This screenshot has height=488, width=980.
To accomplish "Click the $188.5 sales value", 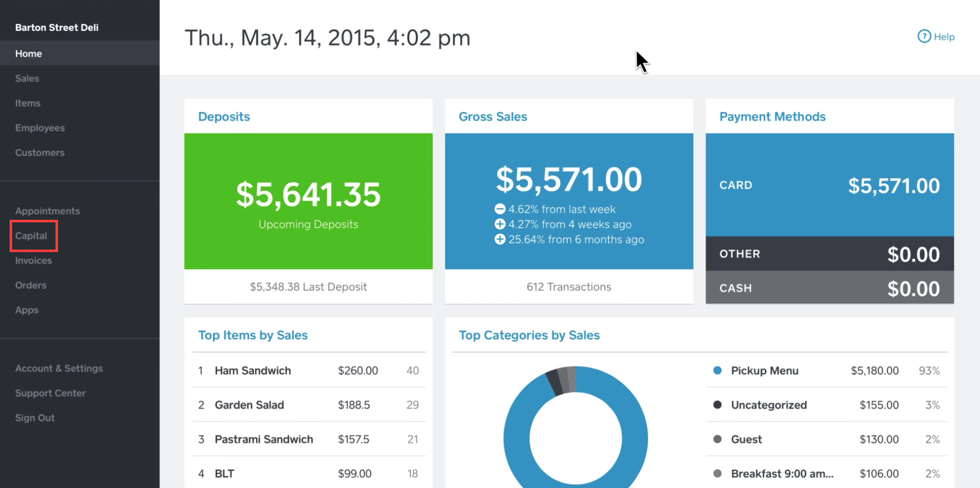I will (354, 405).
